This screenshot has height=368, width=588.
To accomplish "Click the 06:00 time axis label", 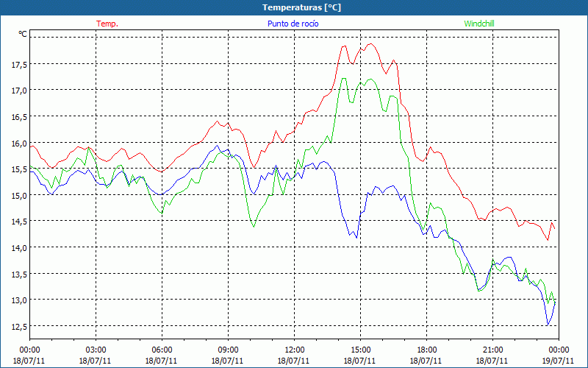I will [162, 350].
